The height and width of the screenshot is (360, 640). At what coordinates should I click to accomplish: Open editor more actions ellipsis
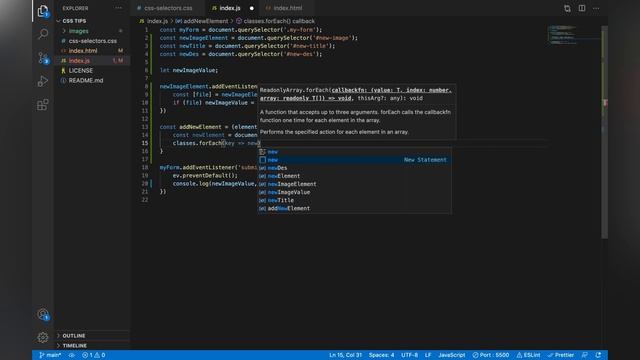point(596,8)
